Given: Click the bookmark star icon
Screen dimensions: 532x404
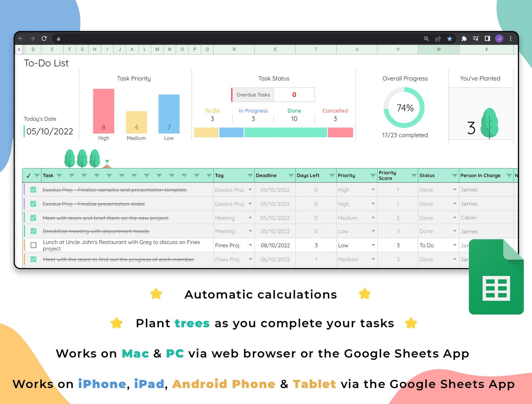Looking at the screenshot, I should click(450, 39).
